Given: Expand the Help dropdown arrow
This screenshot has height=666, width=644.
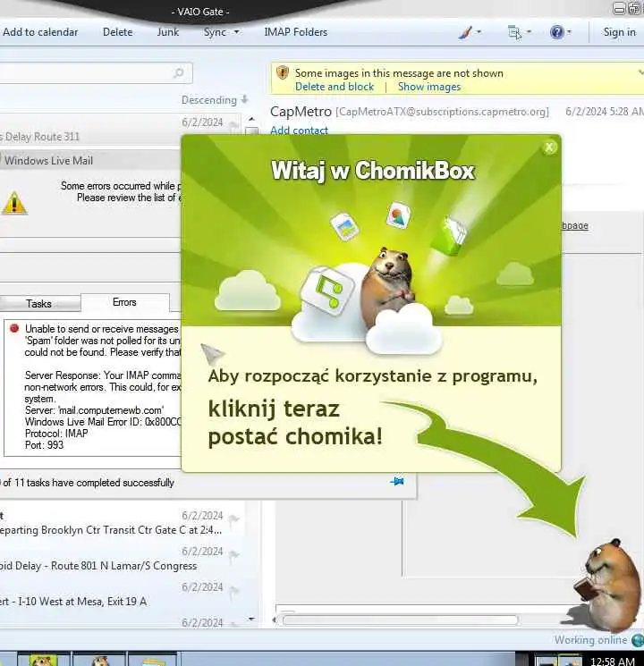Looking at the screenshot, I should pos(569,32).
